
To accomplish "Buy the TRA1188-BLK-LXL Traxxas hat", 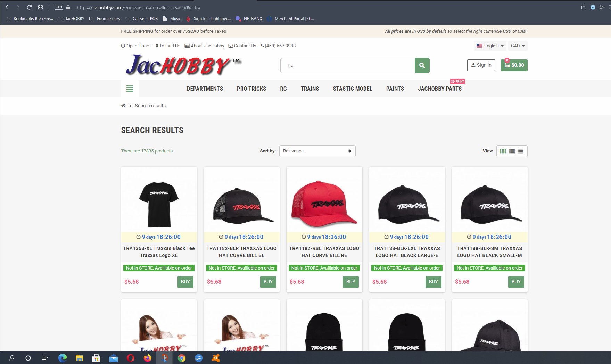I will [x=434, y=282].
